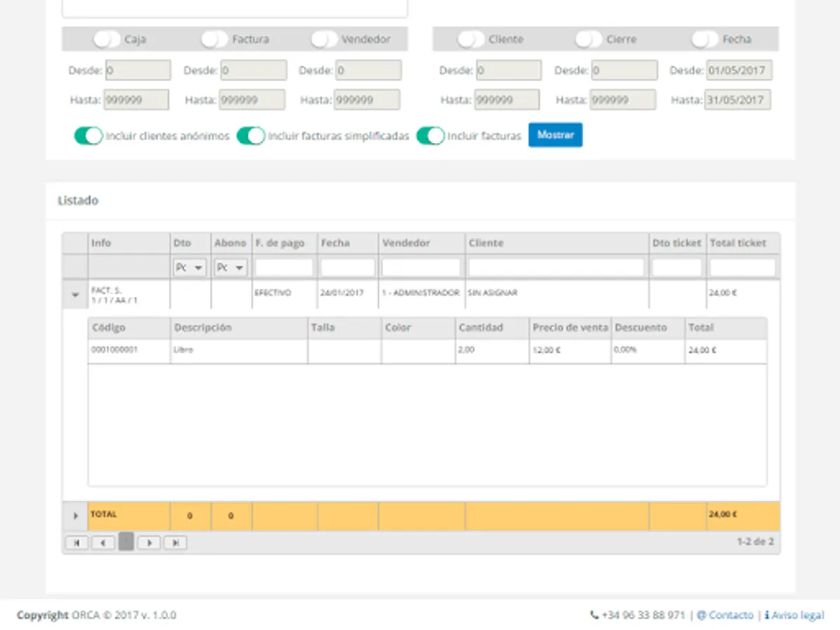Disable Incluir facturas switch
This screenshot has height=630, width=840.
[x=430, y=136]
